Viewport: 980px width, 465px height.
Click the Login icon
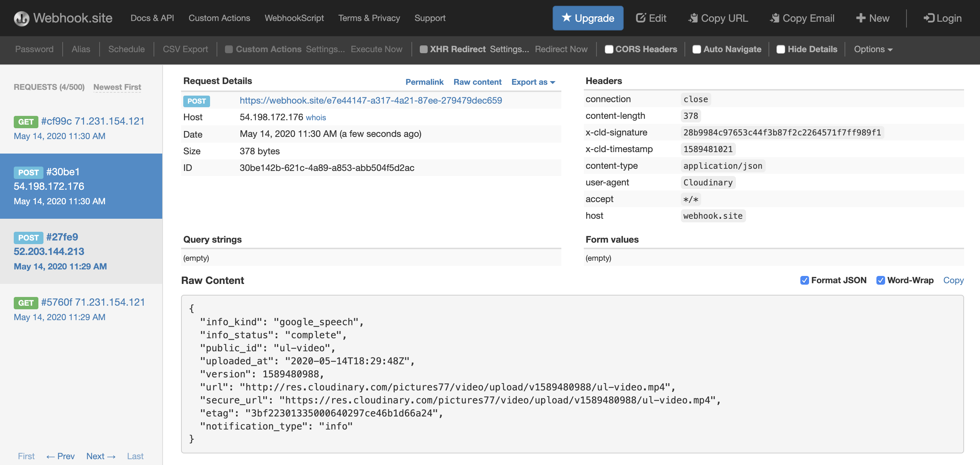click(x=928, y=18)
